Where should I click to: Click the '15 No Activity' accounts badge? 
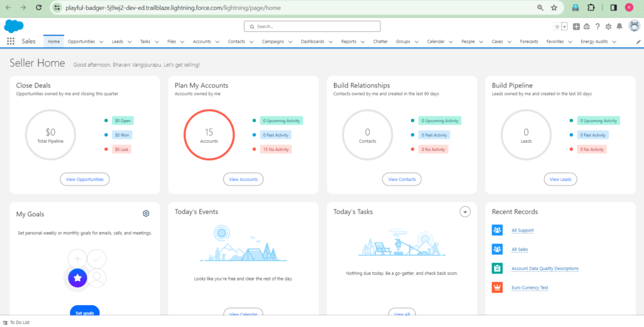[x=276, y=149]
